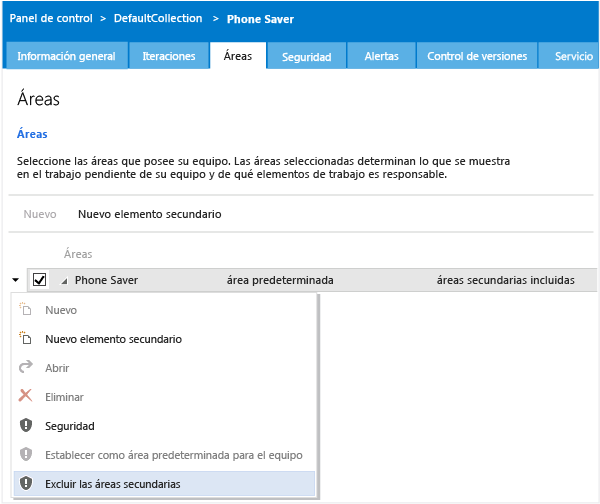The image size is (600, 504).
Task: Open the Control de versiones tab
Action: 477,56
